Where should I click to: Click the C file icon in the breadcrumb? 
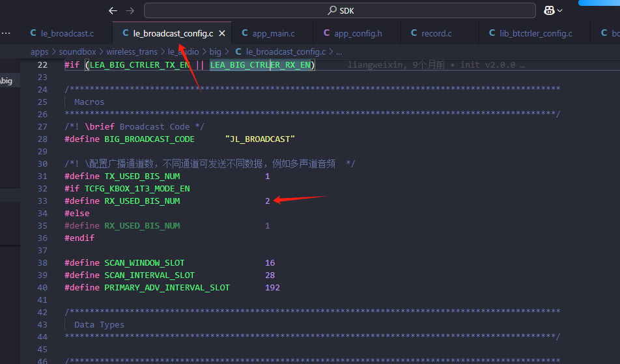238,52
